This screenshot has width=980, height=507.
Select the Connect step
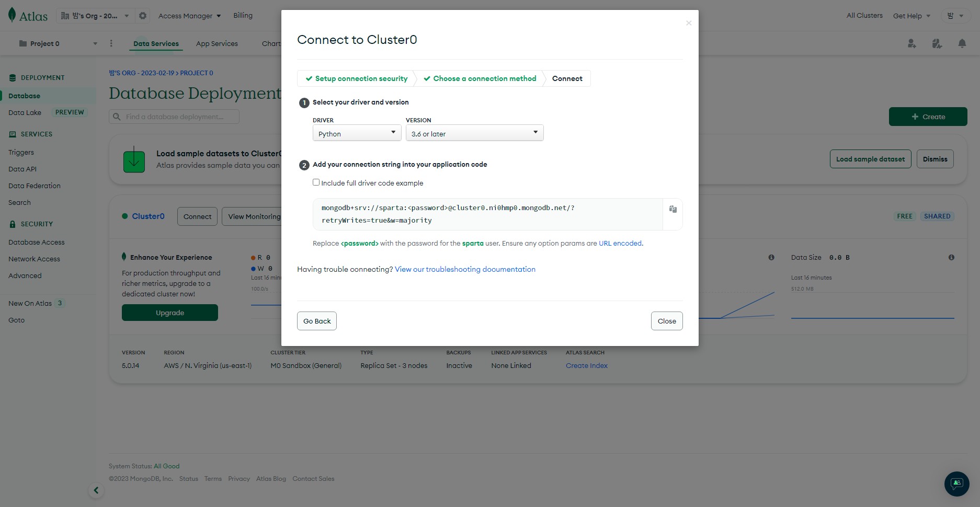567,78
